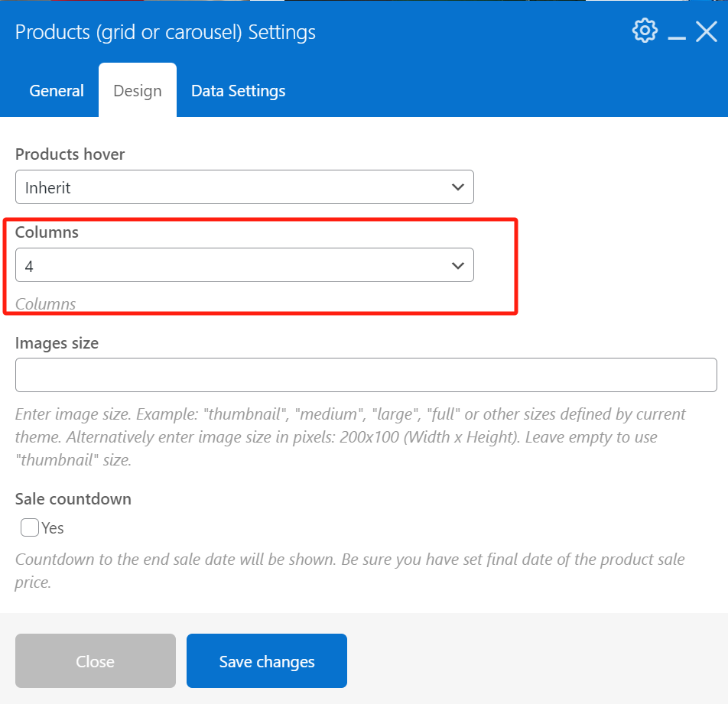Select the Design tab
The image size is (728, 704).
[x=138, y=91]
